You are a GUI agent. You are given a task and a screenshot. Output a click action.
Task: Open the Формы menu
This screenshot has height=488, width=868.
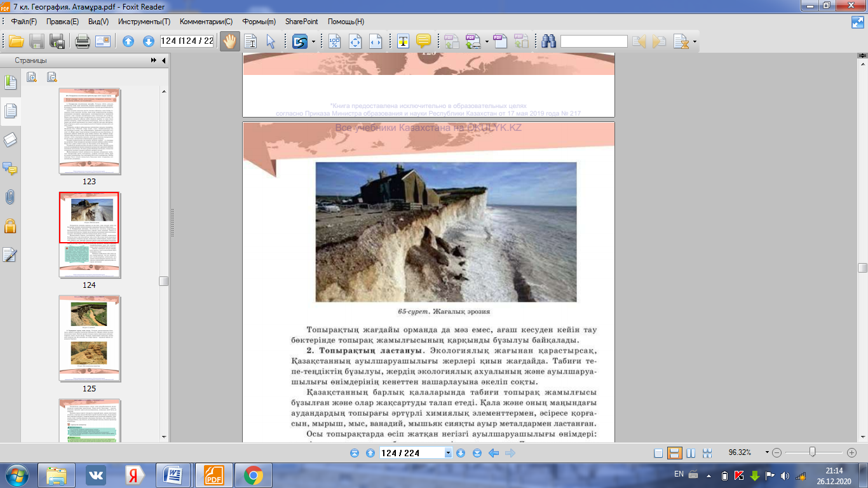coord(259,22)
